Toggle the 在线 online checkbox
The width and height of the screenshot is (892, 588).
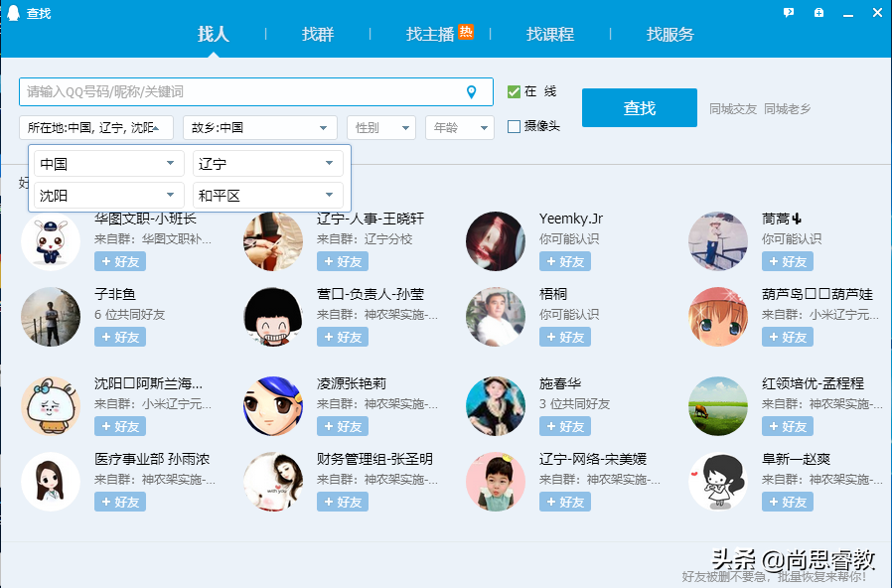click(514, 91)
